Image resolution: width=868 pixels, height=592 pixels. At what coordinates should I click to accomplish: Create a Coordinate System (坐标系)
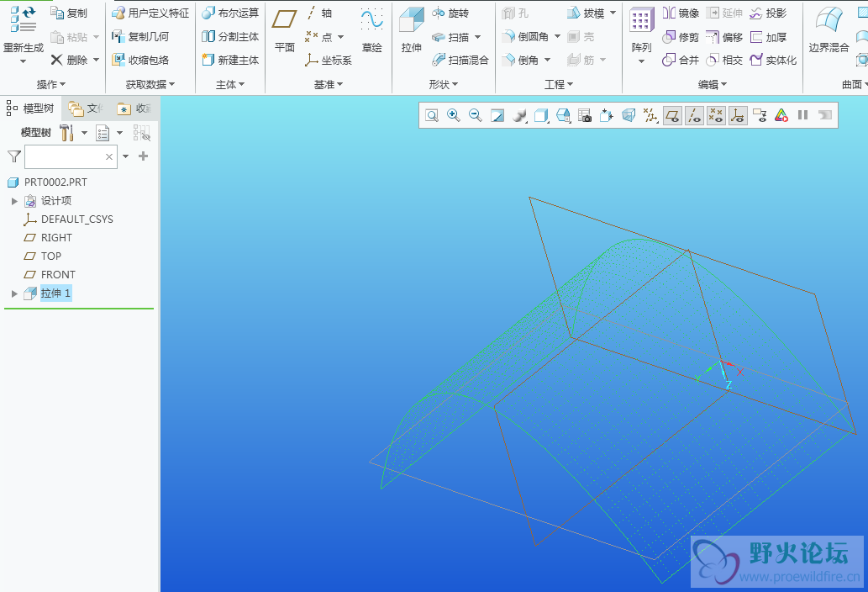[x=329, y=60]
